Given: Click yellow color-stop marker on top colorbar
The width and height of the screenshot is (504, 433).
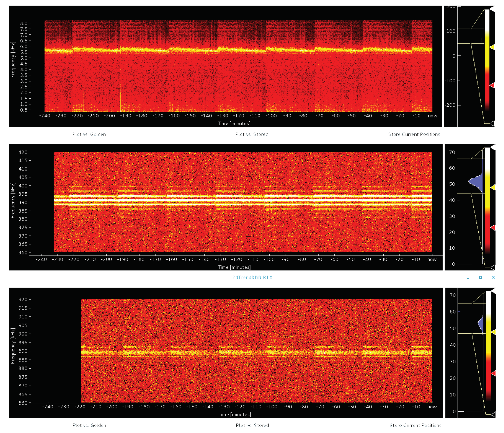Looking at the screenshot, I should (x=492, y=47).
